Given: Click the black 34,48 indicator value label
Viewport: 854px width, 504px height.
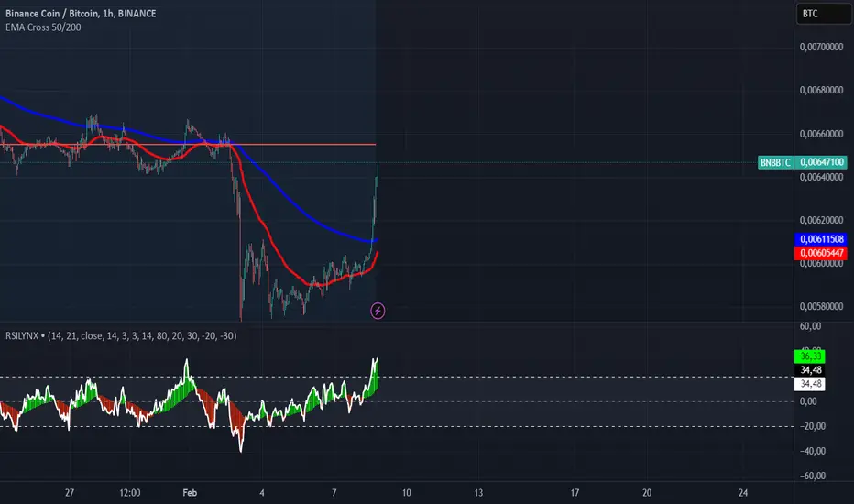Looking at the screenshot, I should click(810, 370).
